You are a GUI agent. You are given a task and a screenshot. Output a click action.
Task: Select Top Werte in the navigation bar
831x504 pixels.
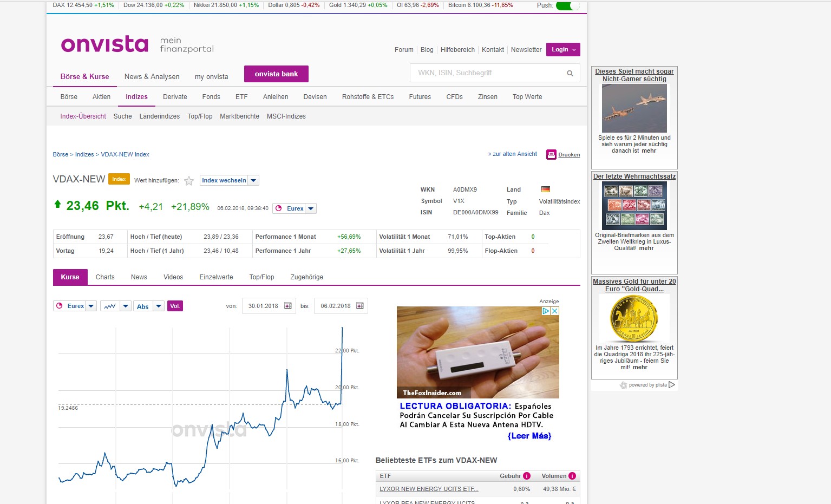click(x=527, y=97)
